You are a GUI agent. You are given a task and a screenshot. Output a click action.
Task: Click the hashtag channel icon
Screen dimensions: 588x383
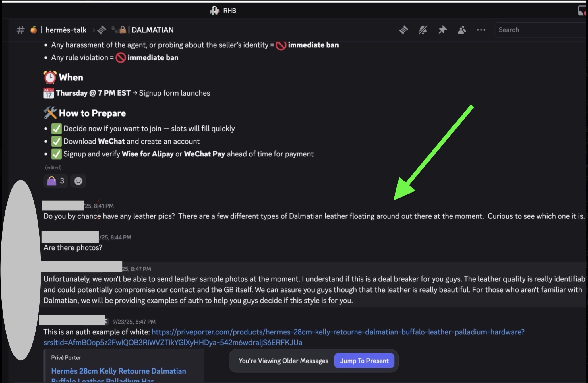[x=20, y=30]
